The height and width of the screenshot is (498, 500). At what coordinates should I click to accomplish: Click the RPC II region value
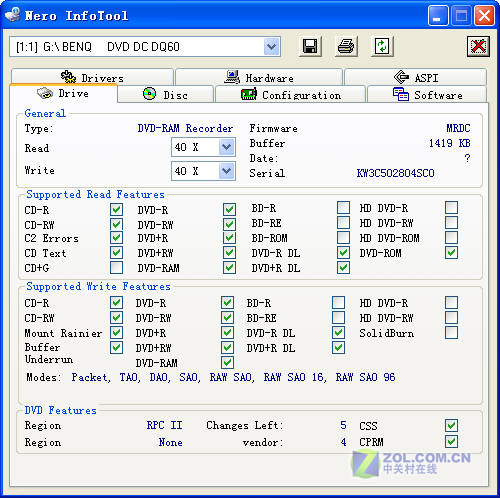[x=164, y=425]
